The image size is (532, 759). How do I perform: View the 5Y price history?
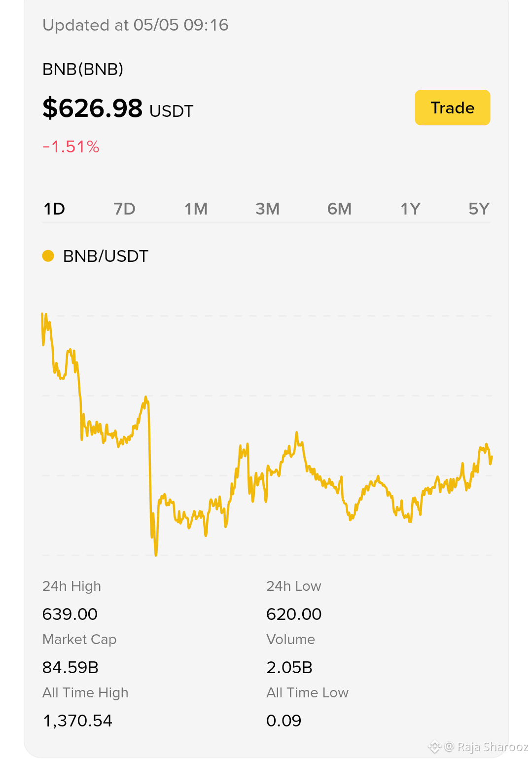point(479,209)
